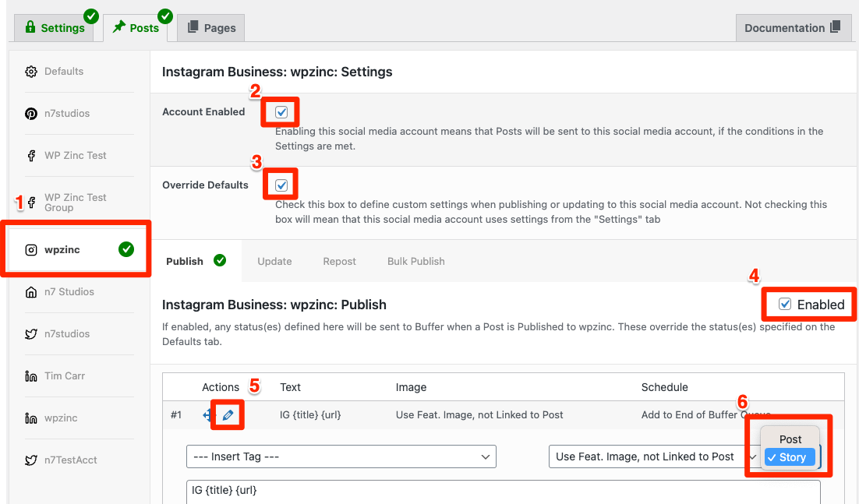
Task: Choose Story from the type dropdown
Action: coord(790,457)
